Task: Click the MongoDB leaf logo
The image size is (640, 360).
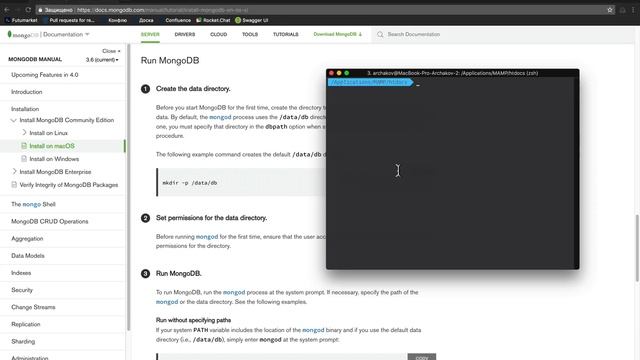Action: 10,34
